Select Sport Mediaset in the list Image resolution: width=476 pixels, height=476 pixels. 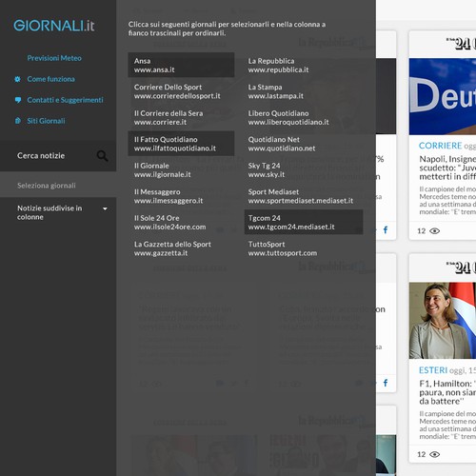tap(304, 196)
